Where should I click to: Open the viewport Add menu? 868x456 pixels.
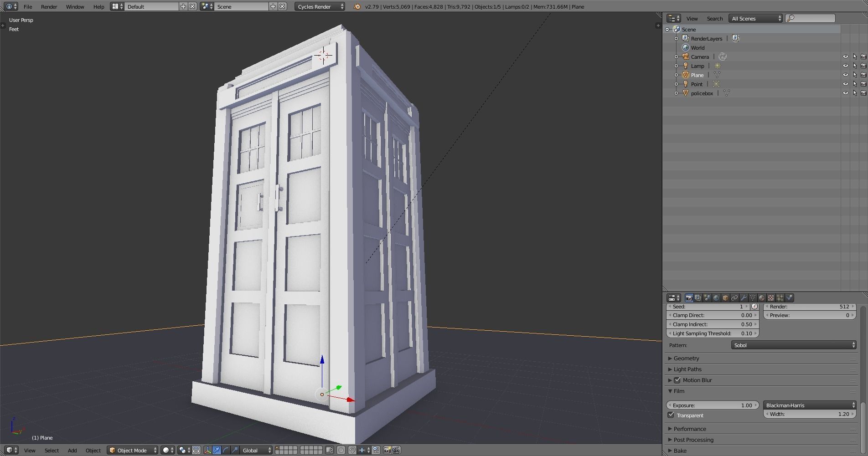click(72, 450)
